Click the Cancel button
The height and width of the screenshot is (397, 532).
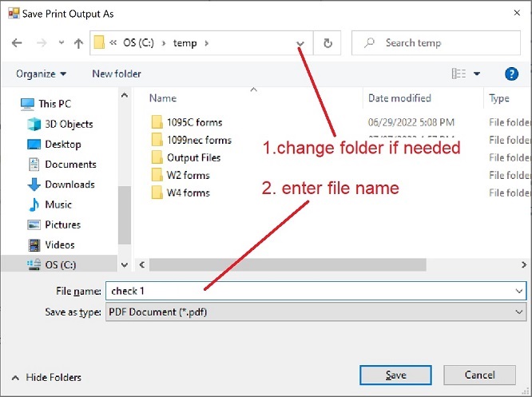click(x=480, y=375)
